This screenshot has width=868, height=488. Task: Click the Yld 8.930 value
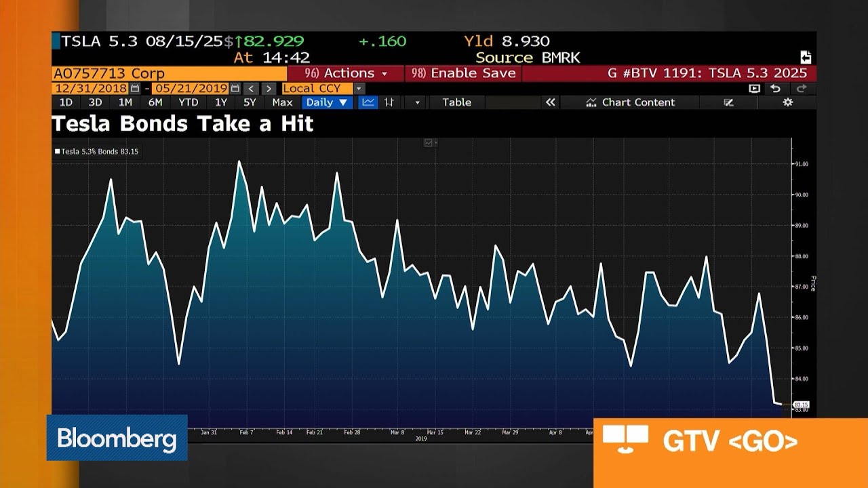coord(507,41)
